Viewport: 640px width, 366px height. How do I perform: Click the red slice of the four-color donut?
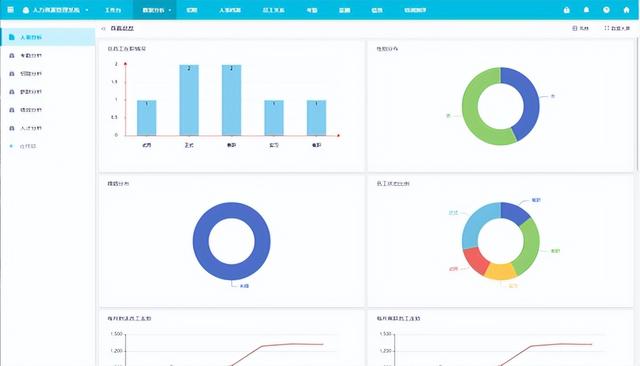click(476, 261)
